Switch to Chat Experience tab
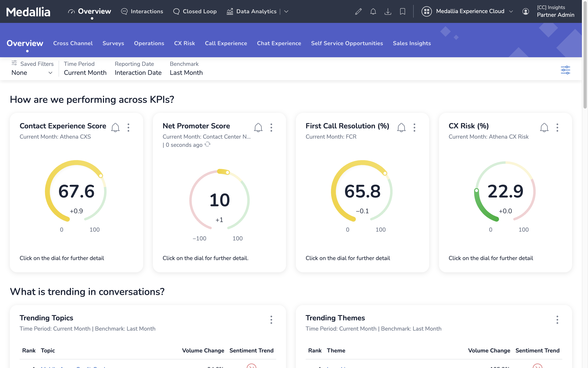 pos(279,43)
